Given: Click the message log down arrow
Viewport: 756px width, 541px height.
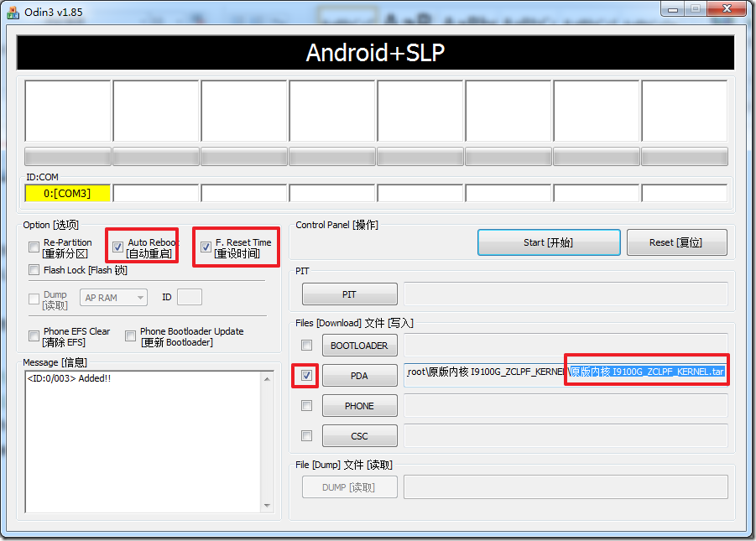Looking at the screenshot, I should [x=267, y=505].
